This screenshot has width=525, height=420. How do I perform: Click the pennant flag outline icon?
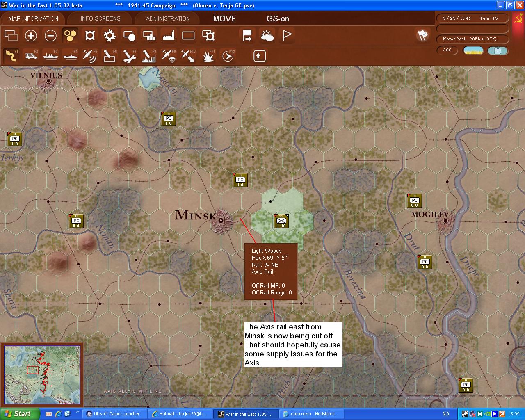pos(287,36)
